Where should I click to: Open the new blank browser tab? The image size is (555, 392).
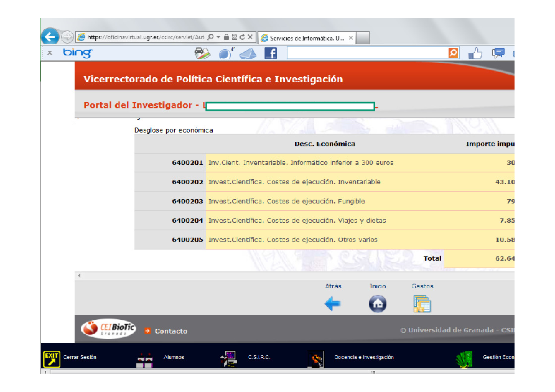click(x=363, y=38)
